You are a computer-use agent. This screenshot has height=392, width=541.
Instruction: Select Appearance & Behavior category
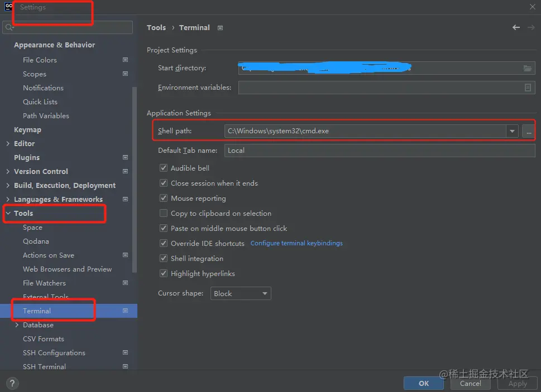(x=54, y=45)
